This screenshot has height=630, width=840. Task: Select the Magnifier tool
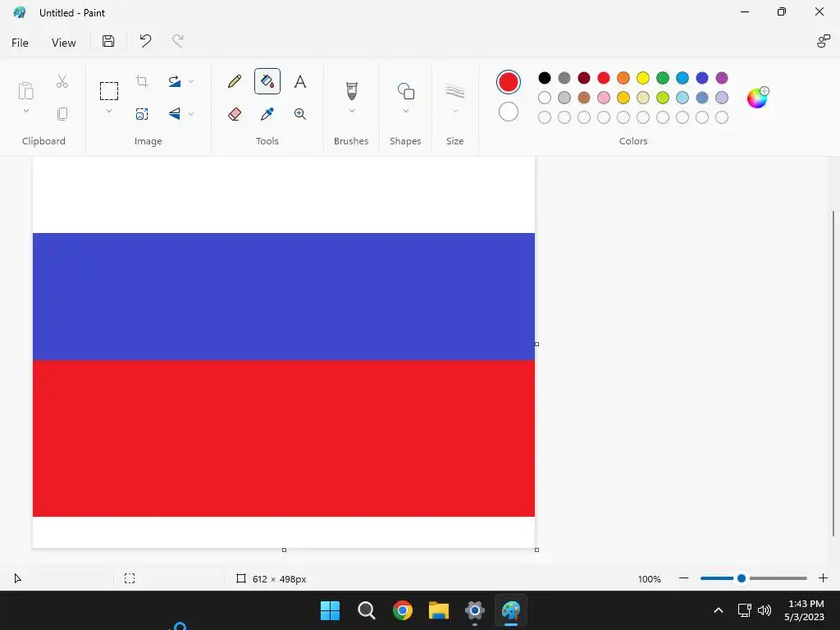300,113
